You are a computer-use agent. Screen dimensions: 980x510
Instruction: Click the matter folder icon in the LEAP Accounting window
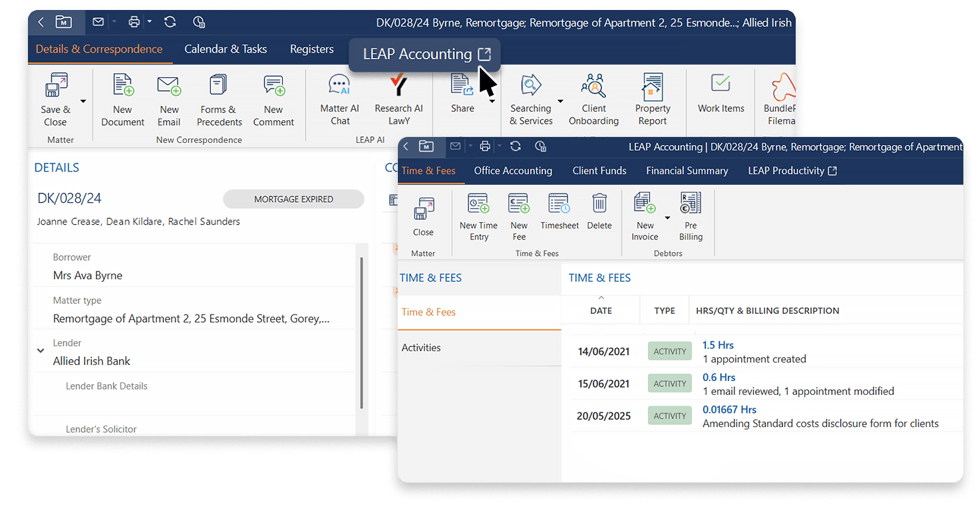tap(426, 146)
